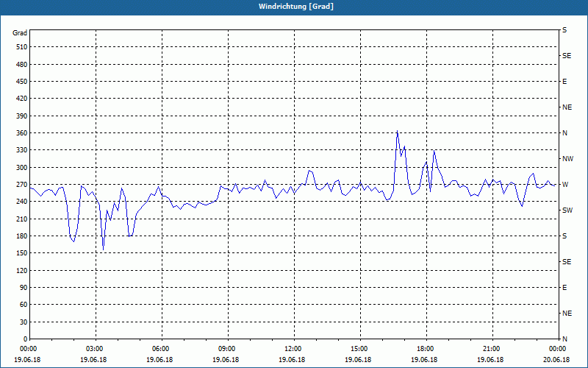The height and width of the screenshot is (368, 588).
Task: Click the 210 value on the y-axis
Action: pyautogui.click(x=22, y=219)
